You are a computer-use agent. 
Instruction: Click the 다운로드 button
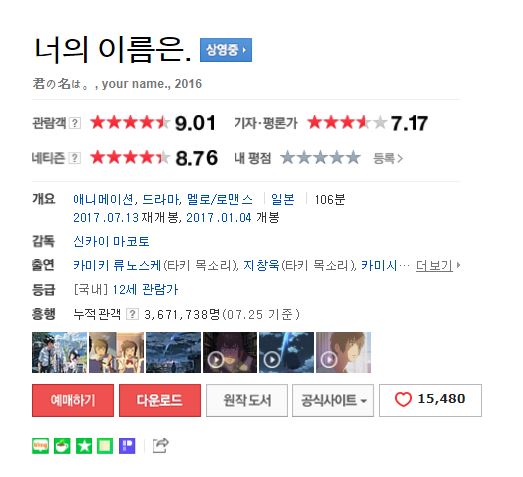(160, 400)
